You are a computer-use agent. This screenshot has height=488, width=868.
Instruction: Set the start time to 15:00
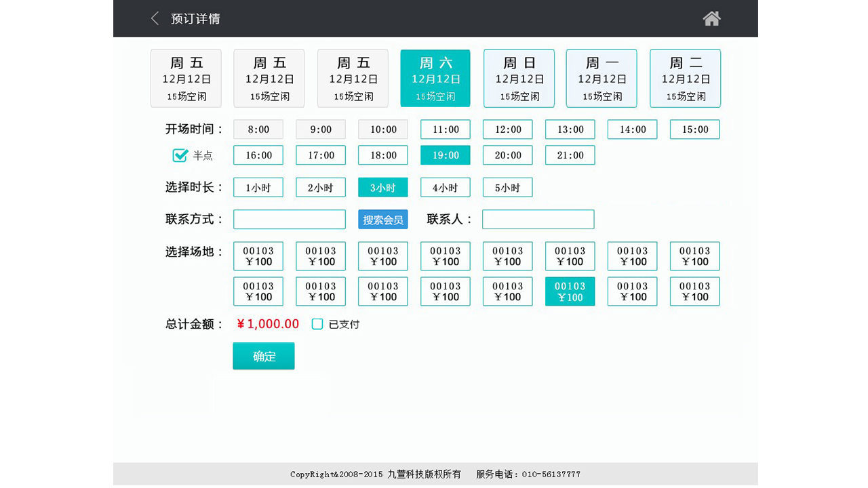click(695, 129)
